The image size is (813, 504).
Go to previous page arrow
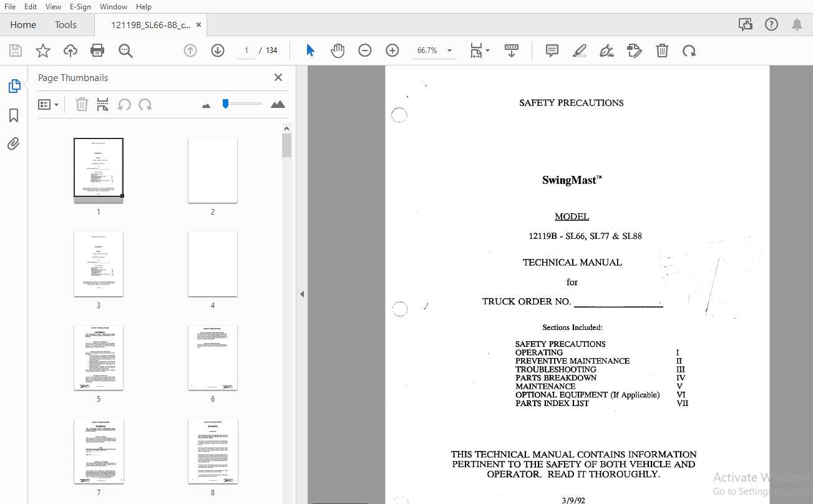[x=190, y=51]
